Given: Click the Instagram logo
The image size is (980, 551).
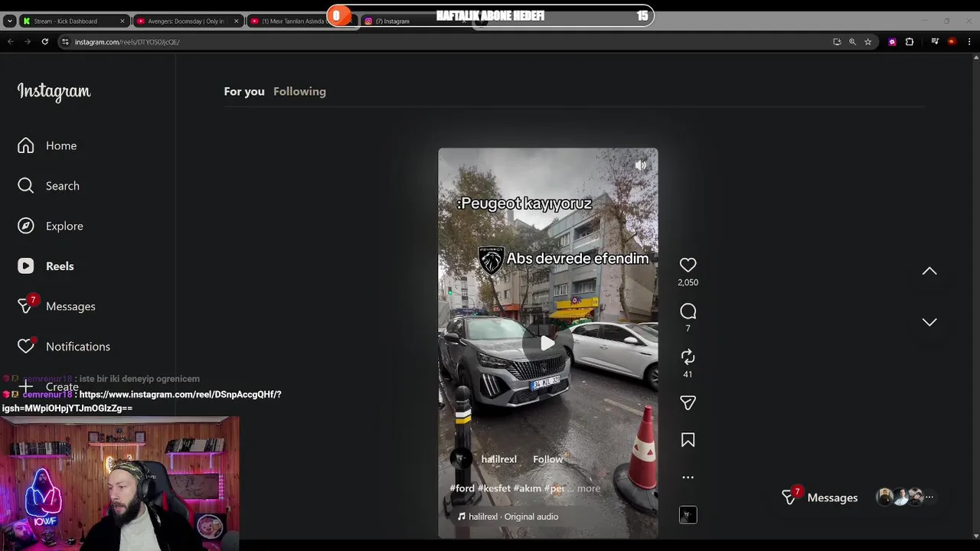Looking at the screenshot, I should click(54, 92).
